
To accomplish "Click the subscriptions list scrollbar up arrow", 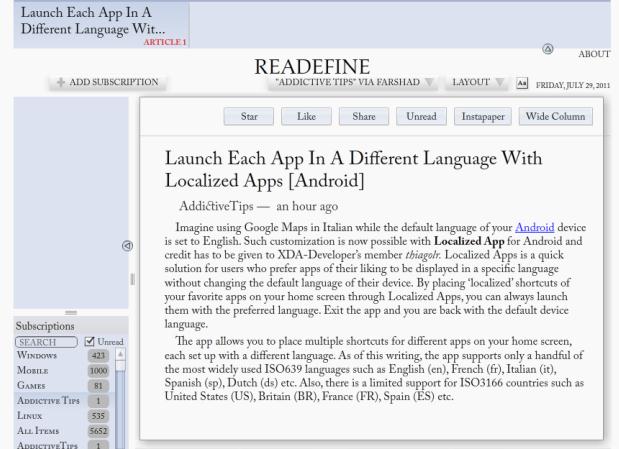I will click(x=120, y=354).
